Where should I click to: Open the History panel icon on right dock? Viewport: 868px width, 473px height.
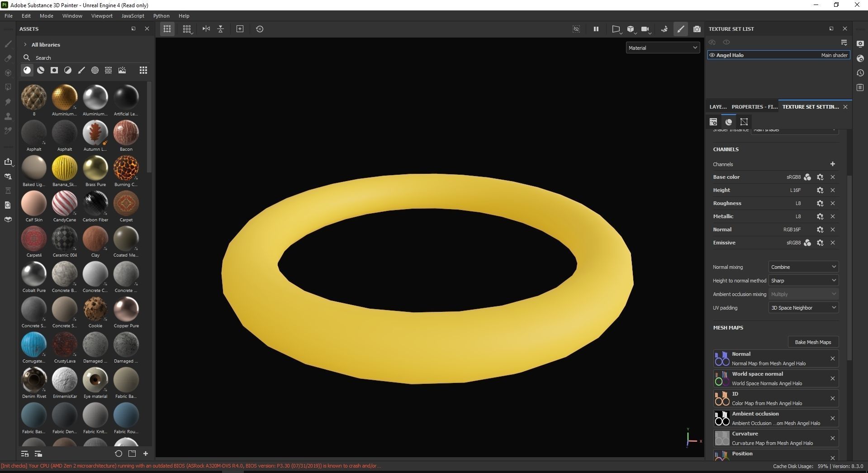(860, 73)
